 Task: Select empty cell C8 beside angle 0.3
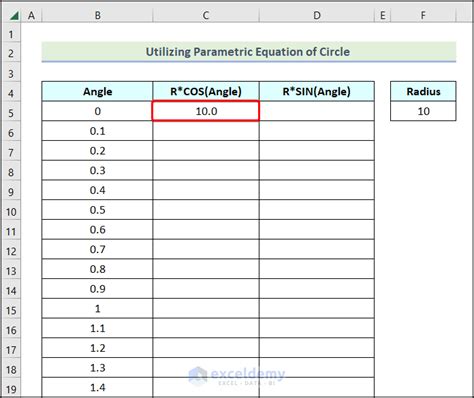206,170
